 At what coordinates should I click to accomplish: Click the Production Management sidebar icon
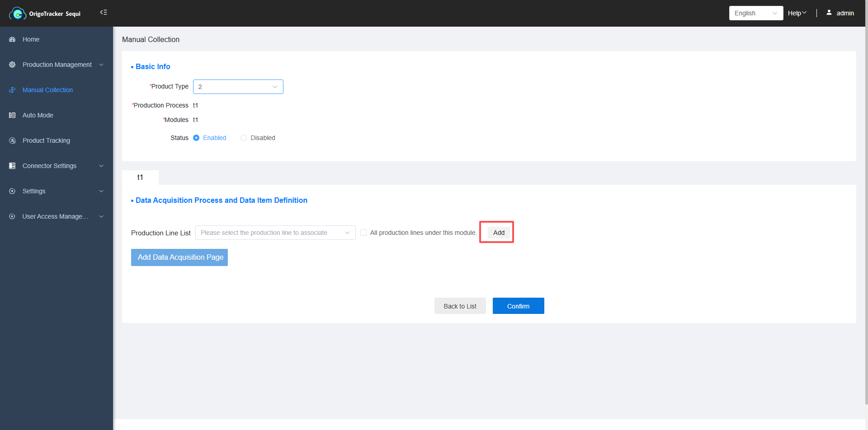coord(12,65)
